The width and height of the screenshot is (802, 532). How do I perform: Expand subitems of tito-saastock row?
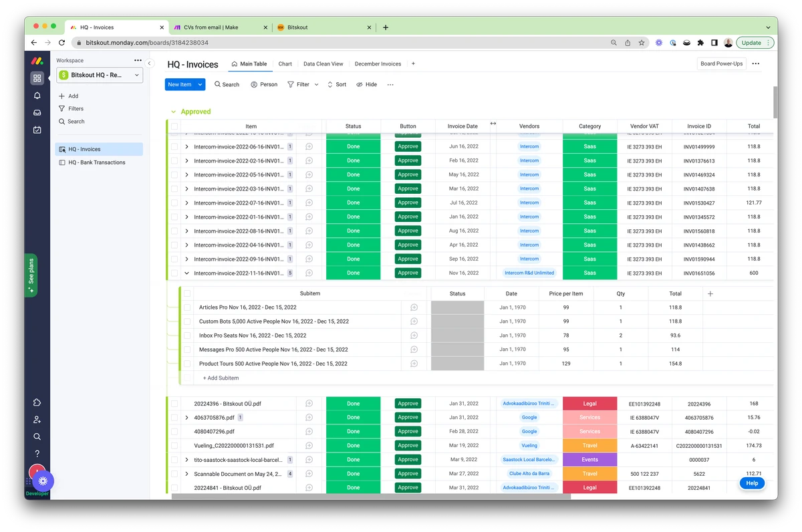coord(186,460)
